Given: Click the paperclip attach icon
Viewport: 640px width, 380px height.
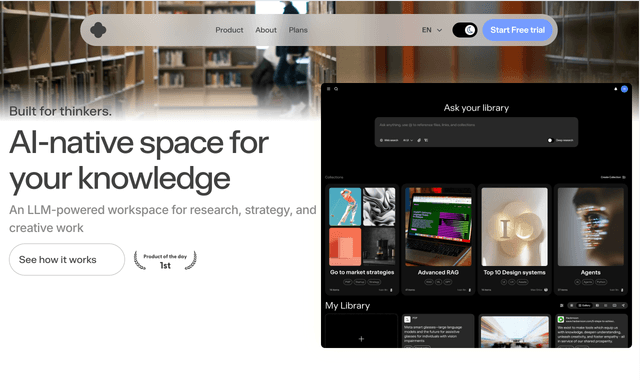Looking at the screenshot, I should tap(419, 140).
